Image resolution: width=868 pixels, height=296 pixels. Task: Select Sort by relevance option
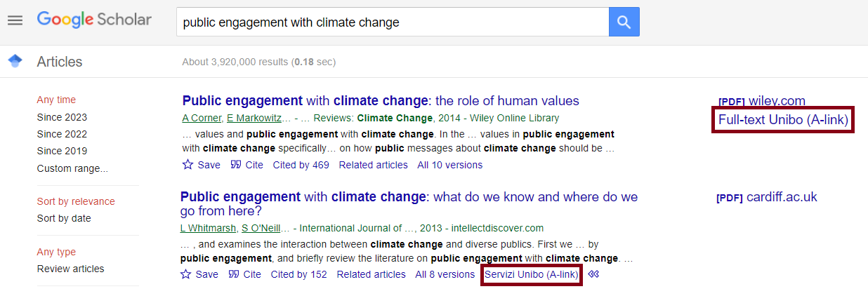(76, 201)
